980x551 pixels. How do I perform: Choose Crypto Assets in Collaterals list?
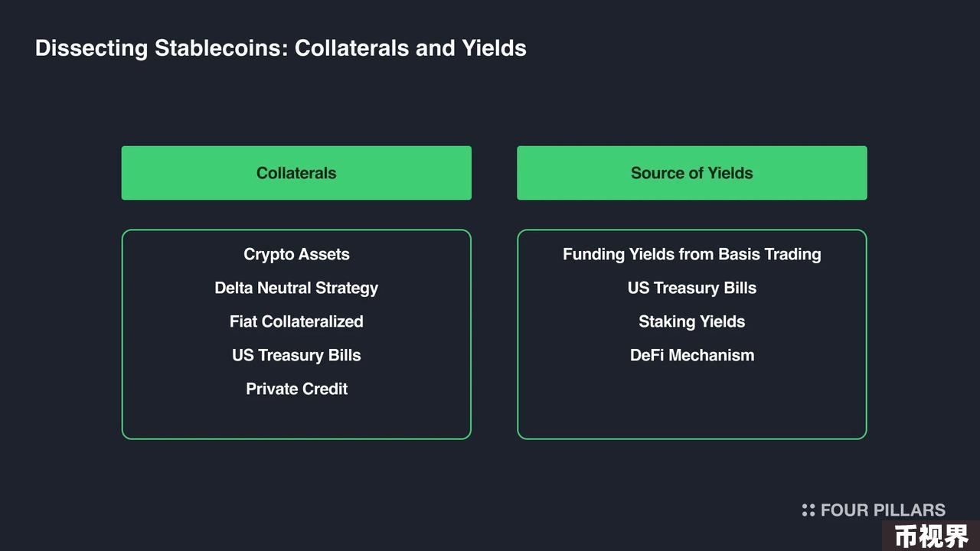tap(296, 254)
